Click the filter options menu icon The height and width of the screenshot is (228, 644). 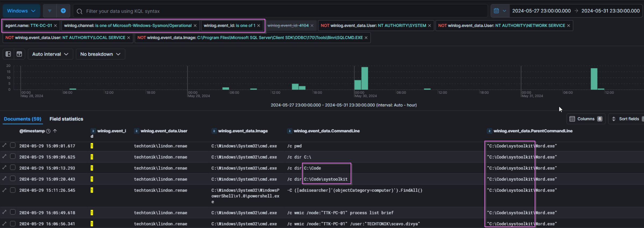[x=50, y=11]
